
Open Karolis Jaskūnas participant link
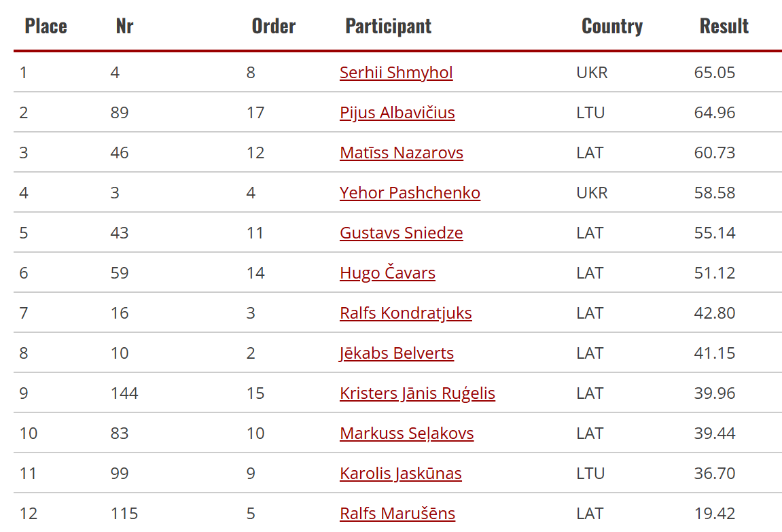(x=400, y=473)
